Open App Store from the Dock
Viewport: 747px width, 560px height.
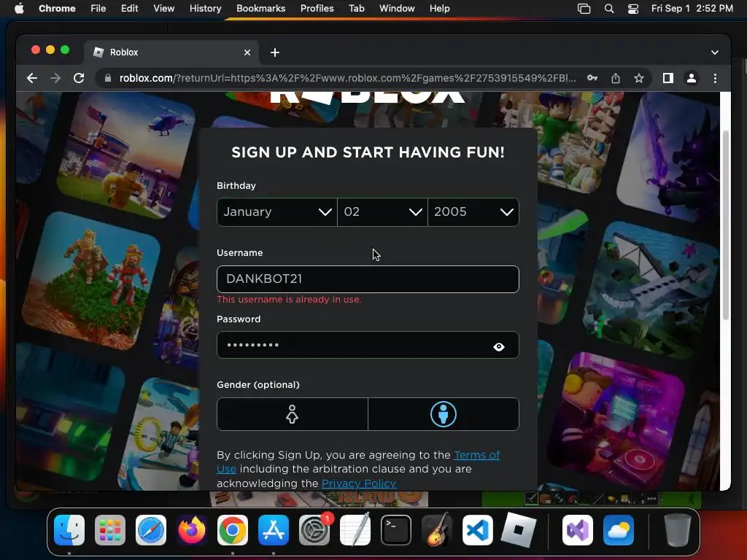(274, 530)
